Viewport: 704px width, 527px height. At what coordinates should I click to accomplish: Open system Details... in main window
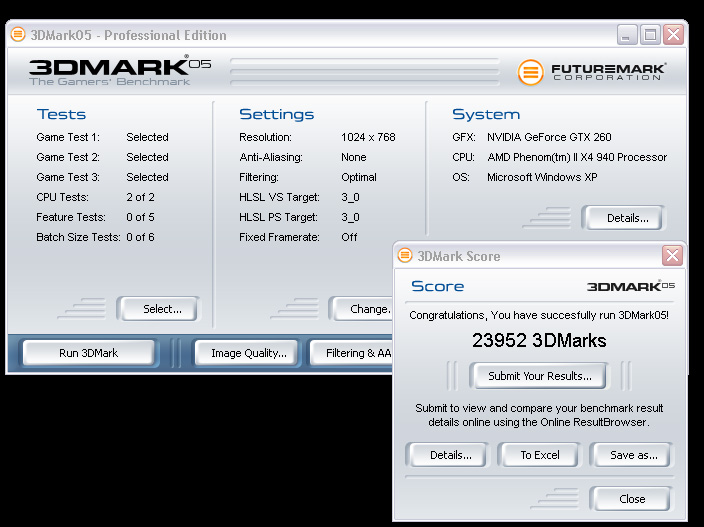[624, 218]
